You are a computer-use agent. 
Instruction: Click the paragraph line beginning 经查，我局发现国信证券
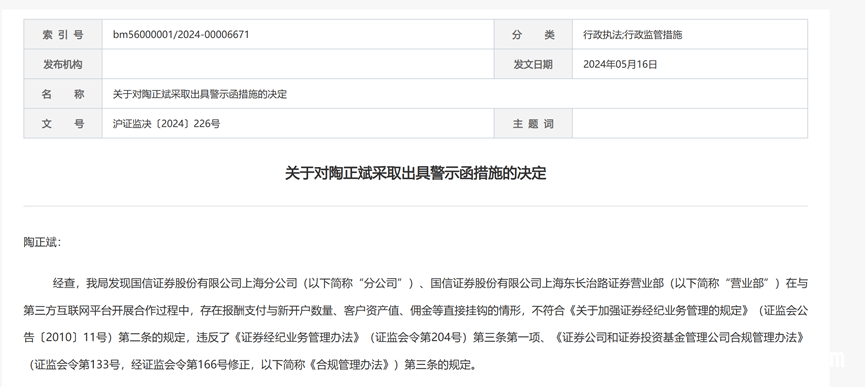[430, 283]
